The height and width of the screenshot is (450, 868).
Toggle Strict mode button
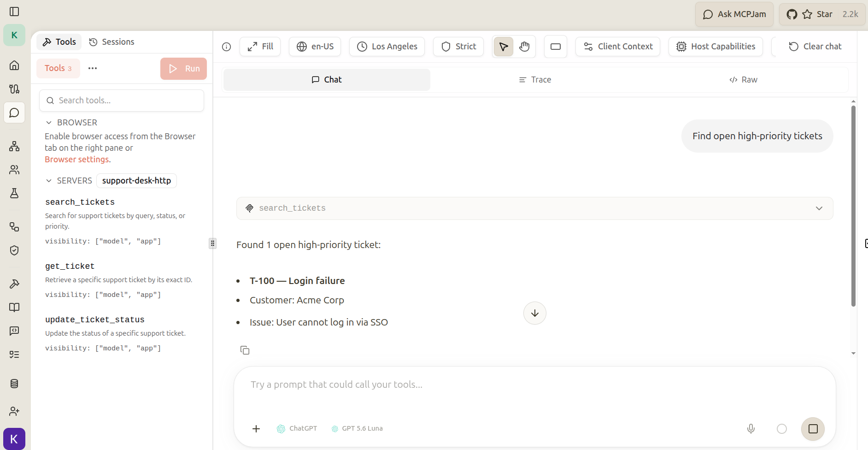tap(458, 47)
